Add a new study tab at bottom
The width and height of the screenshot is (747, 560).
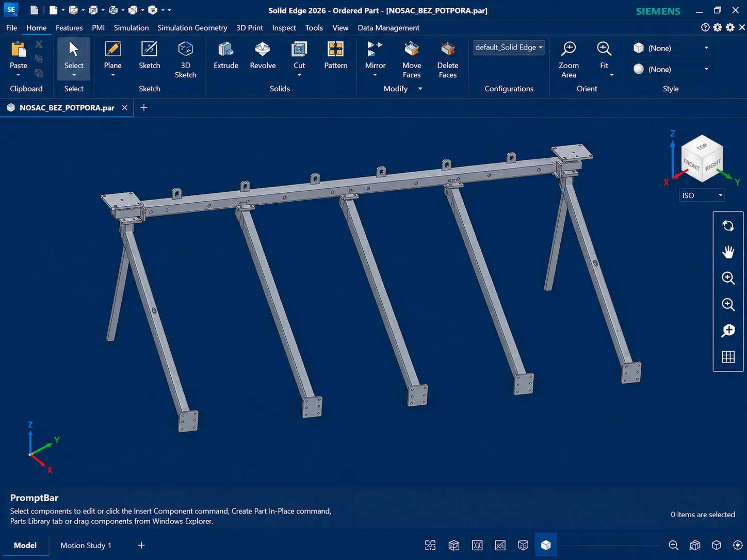coord(141,545)
